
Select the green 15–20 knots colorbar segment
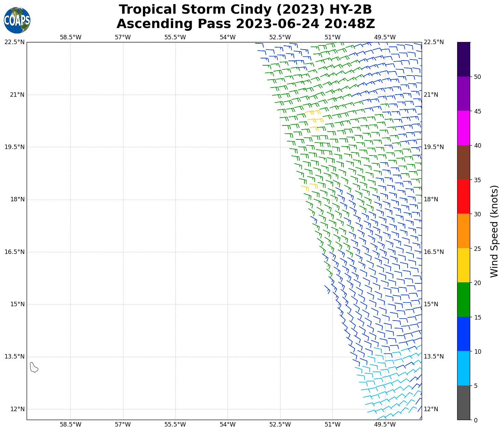[464, 300]
